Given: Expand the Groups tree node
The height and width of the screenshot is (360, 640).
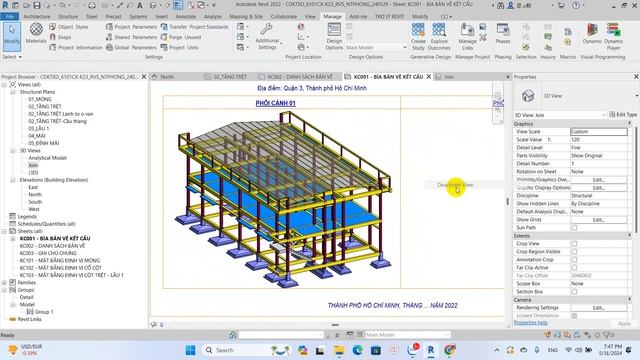Looking at the screenshot, I should coord(4,290).
